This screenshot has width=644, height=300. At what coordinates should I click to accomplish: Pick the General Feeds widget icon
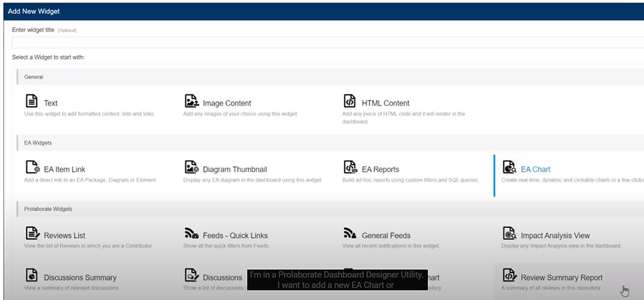pos(350,233)
